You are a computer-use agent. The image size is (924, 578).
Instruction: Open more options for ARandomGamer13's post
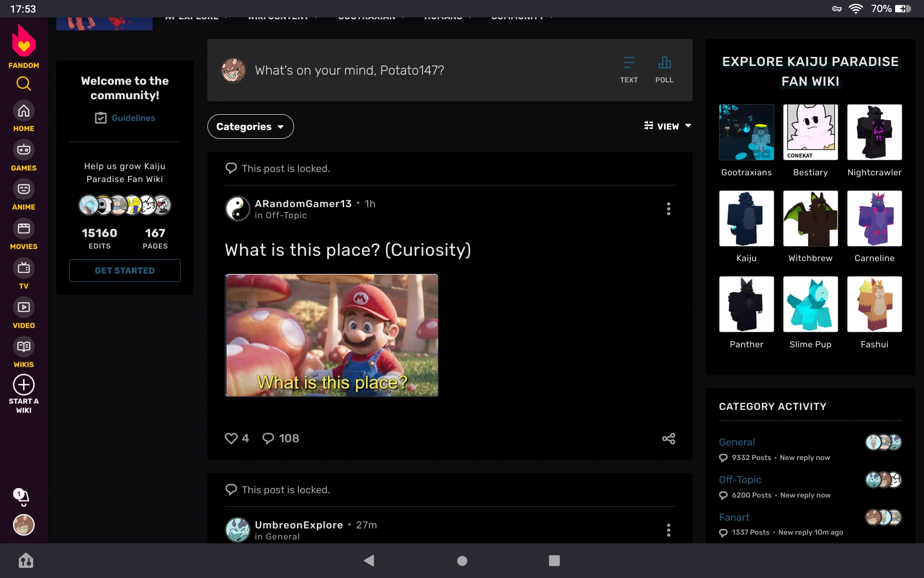(668, 209)
